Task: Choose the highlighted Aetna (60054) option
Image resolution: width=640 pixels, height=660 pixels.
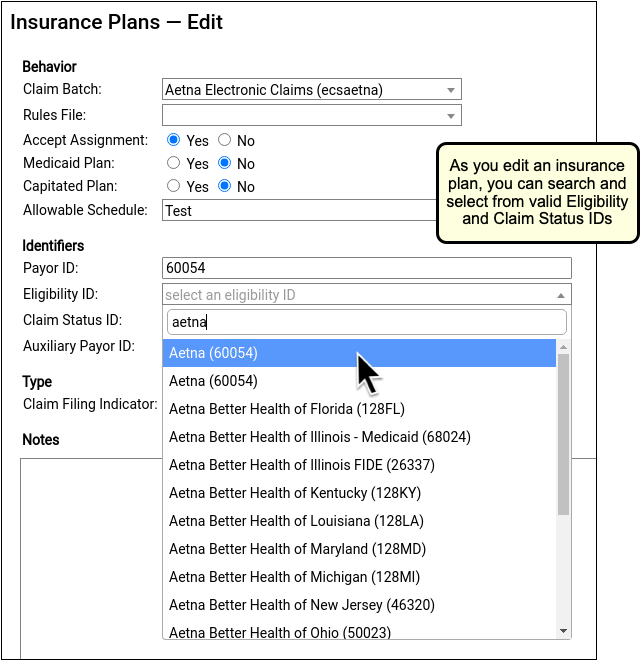Action: pos(359,353)
